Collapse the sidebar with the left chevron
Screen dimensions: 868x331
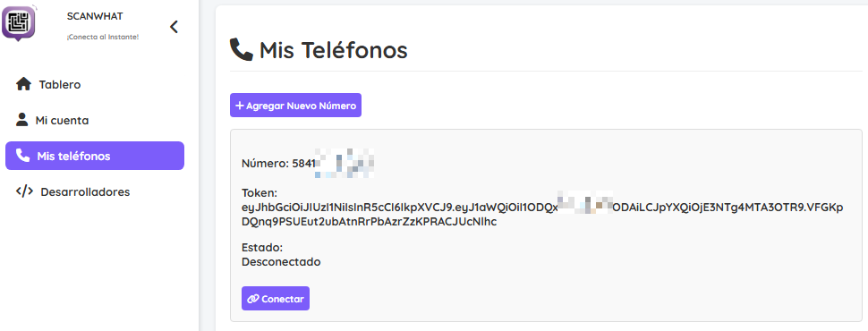click(x=174, y=27)
